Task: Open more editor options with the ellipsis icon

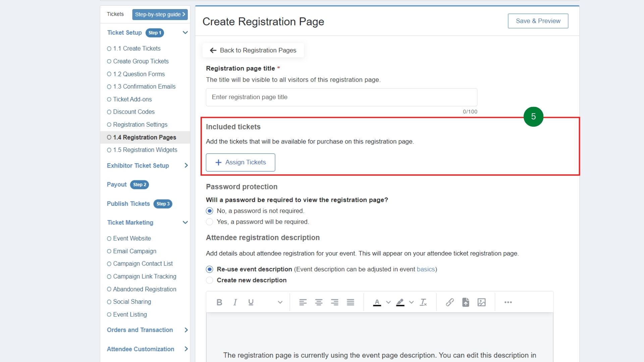Action: pos(508,302)
